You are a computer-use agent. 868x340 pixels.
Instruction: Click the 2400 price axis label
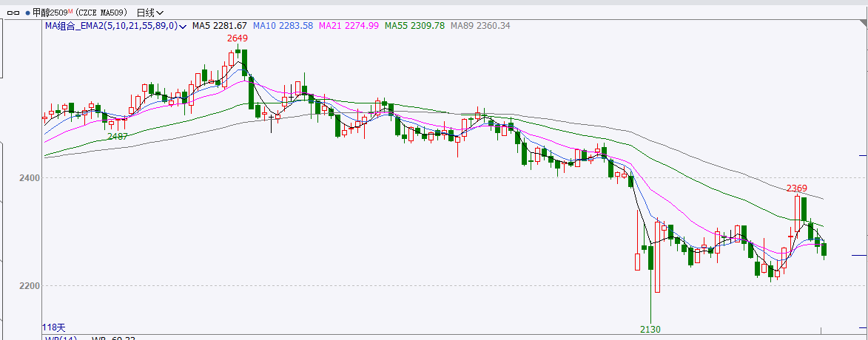30,178
